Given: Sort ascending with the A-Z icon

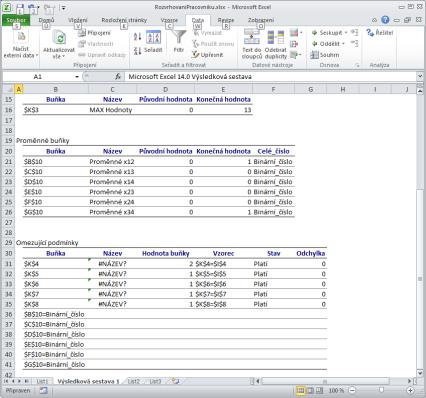Looking at the screenshot, I should (x=137, y=36).
